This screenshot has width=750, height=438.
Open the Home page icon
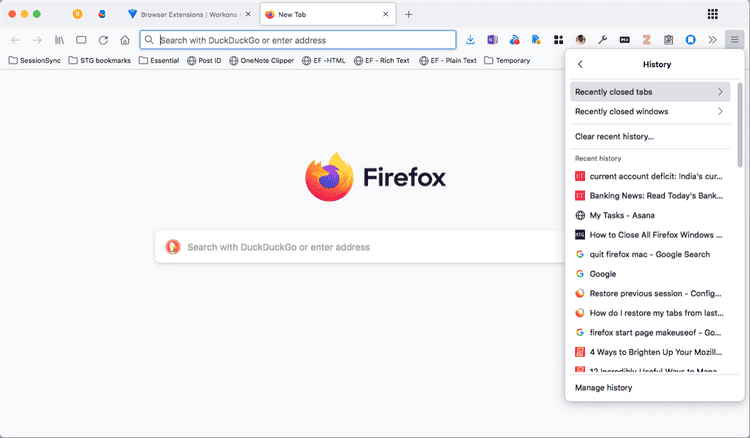click(125, 40)
